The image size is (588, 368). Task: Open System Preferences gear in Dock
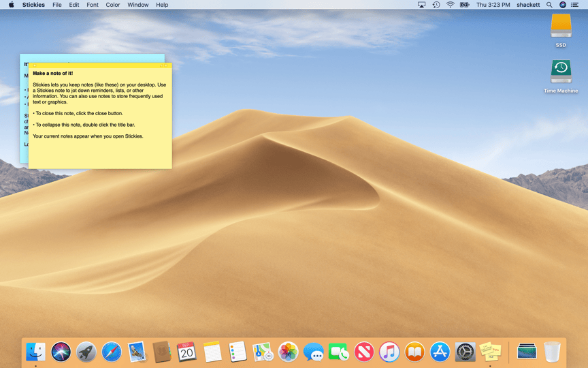[465, 352]
